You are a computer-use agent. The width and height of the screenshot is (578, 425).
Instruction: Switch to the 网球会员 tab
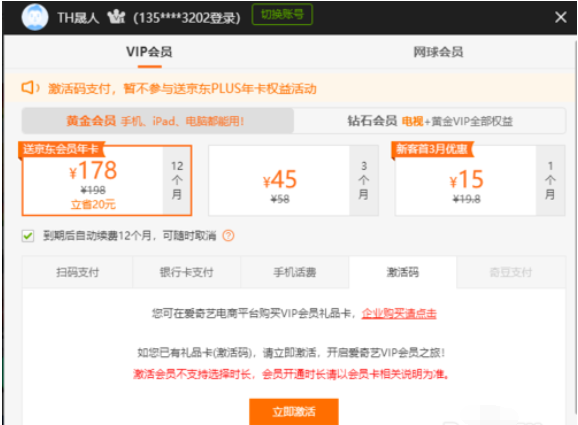pyautogui.click(x=438, y=52)
